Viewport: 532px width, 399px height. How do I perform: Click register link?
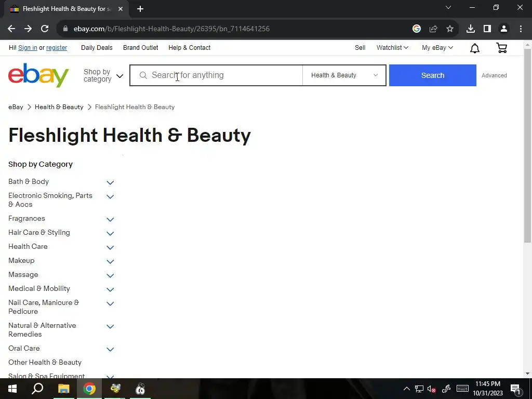tap(57, 48)
